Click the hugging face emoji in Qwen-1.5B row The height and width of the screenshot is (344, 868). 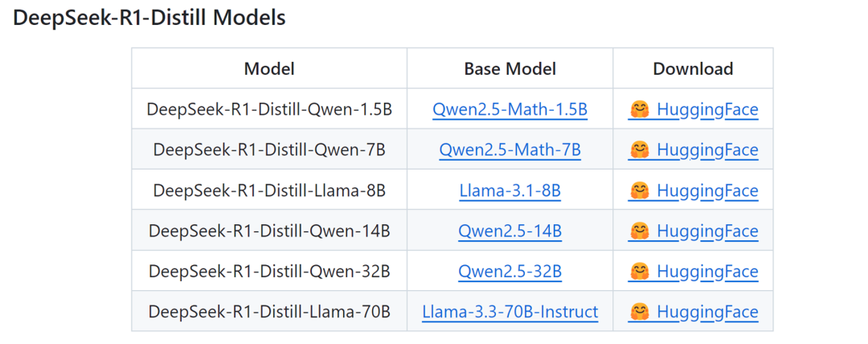639,109
